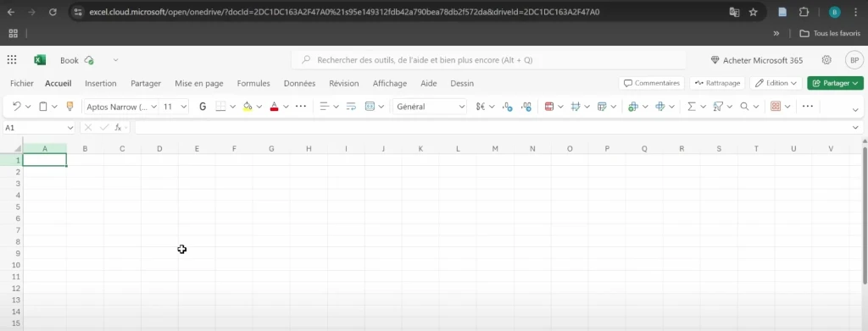Image resolution: width=868 pixels, height=331 pixels.
Task: Click the Merge cells icon
Action: [x=370, y=107]
